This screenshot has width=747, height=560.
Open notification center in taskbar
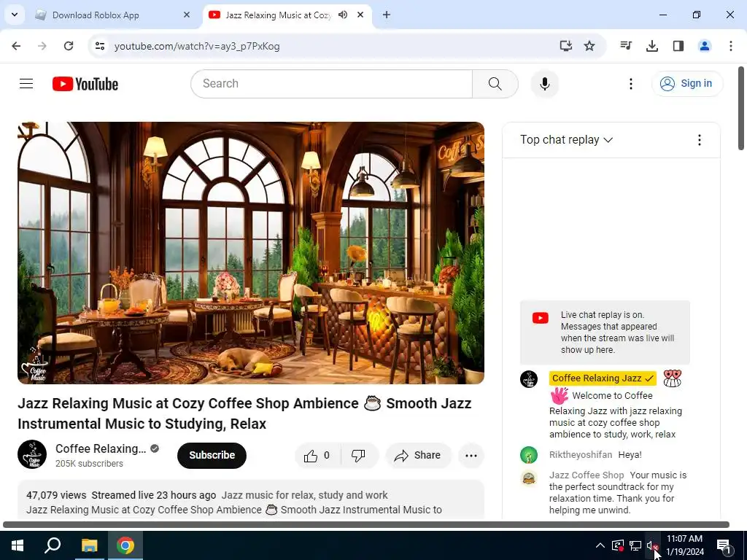(724, 545)
